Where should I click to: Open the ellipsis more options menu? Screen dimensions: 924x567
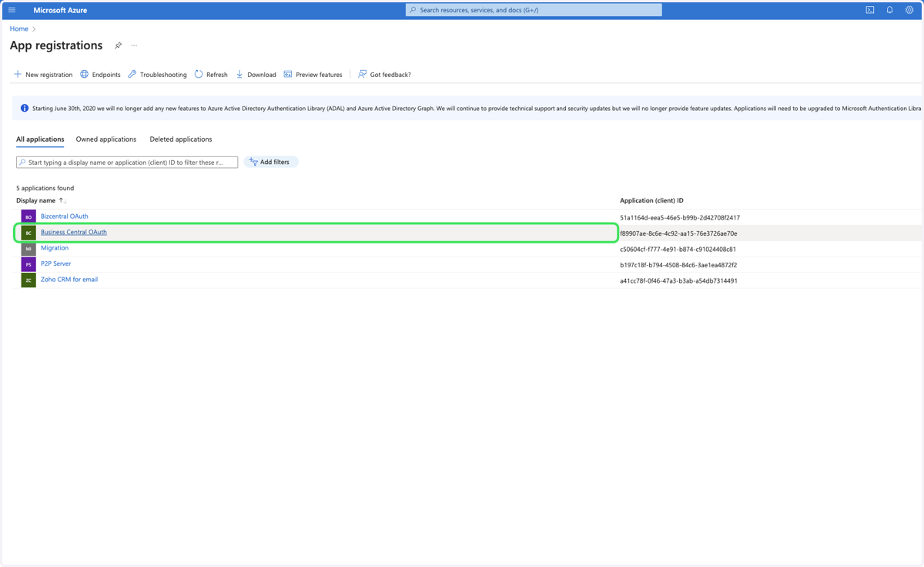[x=134, y=45]
